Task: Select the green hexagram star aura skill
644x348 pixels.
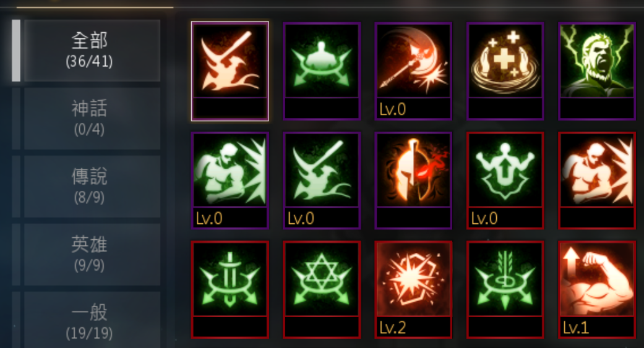Action: click(322, 290)
